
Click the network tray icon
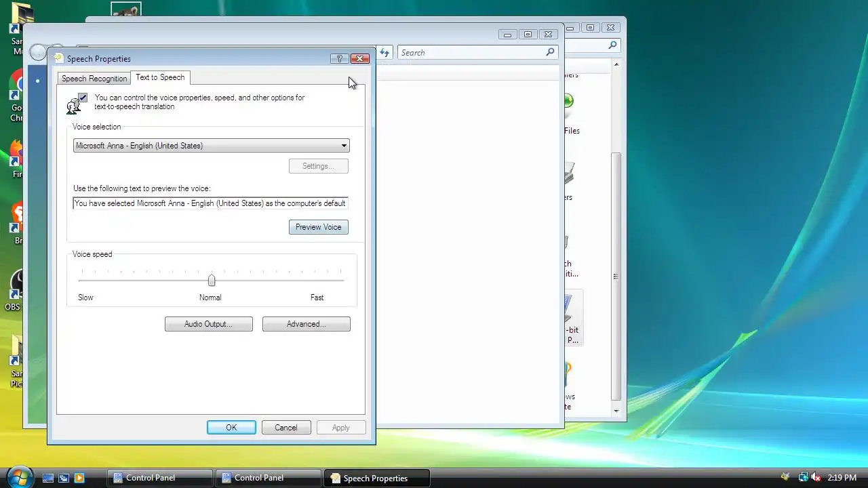tap(803, 478)
